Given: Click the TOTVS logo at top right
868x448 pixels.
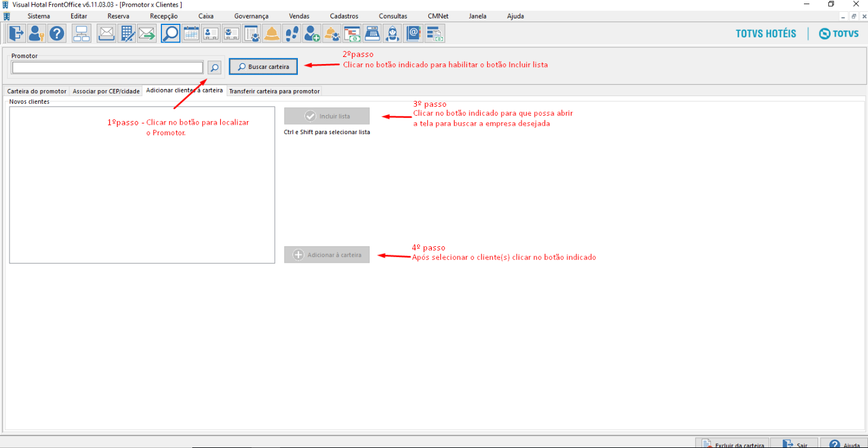Looking at the screenshot, I should click(839, 34).
